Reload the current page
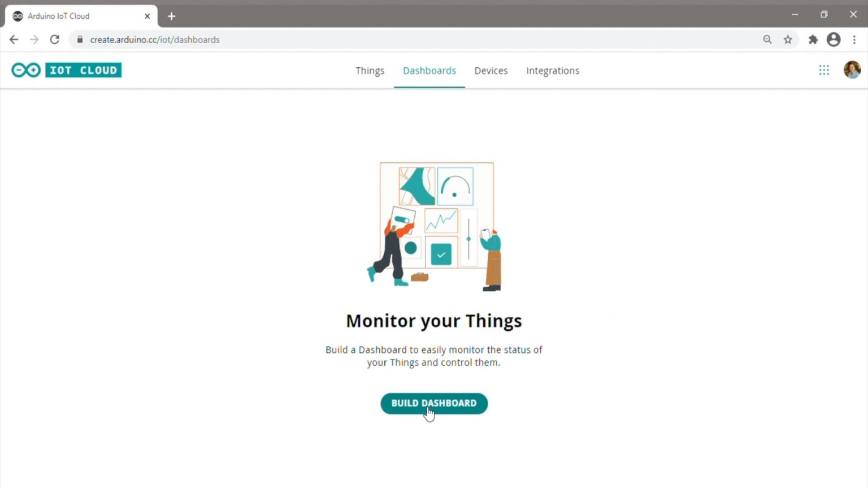The image size is (868, 488). [55, 40]
